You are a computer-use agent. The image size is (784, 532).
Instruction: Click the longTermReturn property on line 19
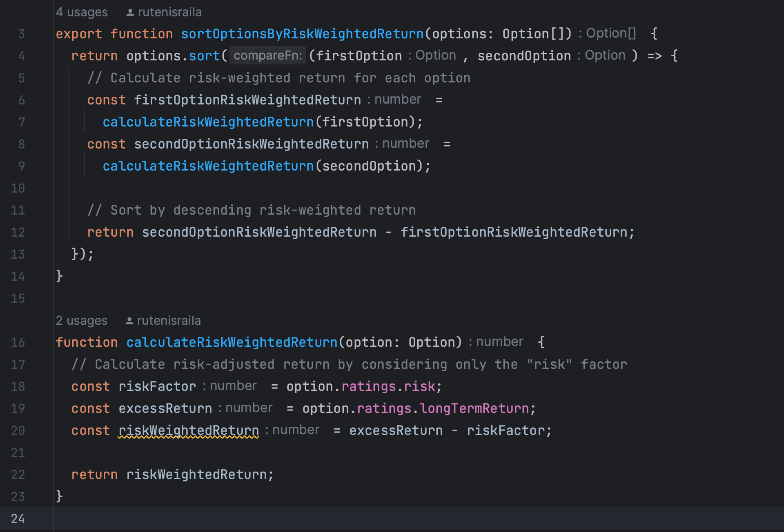point(474,408)
